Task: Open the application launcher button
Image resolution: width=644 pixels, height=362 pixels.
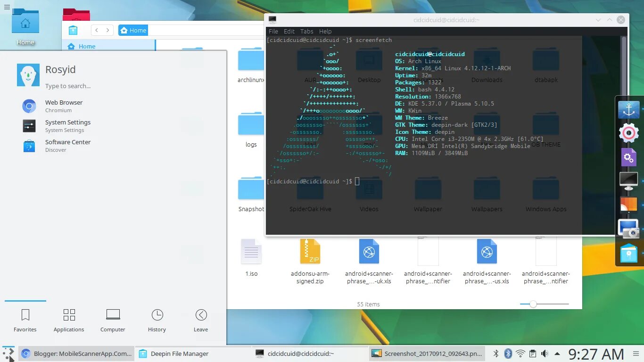Action: (x=8, y=354)
